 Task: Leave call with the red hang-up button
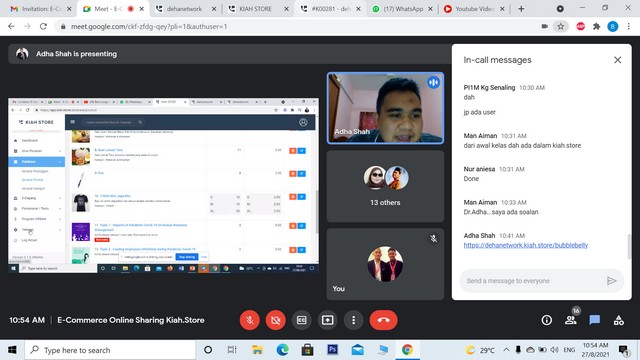[383, 320]
